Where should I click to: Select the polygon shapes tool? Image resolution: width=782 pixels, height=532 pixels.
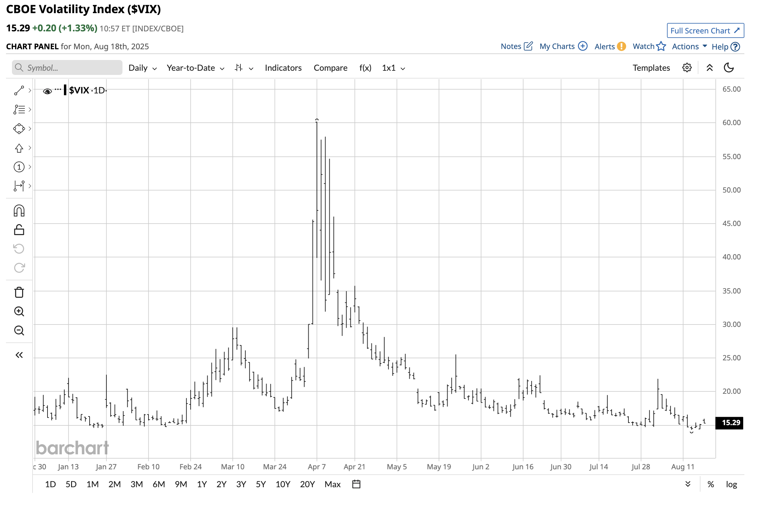19,129
